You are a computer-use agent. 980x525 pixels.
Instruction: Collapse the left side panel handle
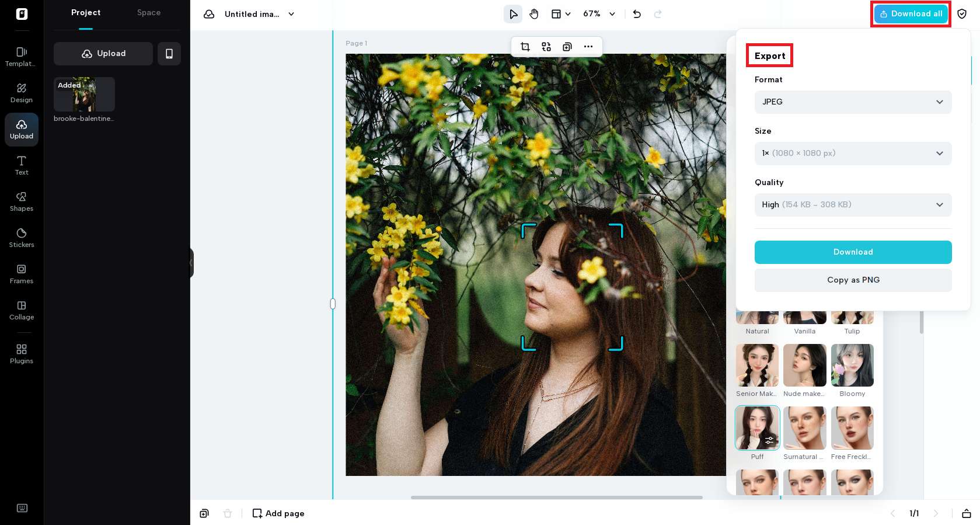point(191,263)
